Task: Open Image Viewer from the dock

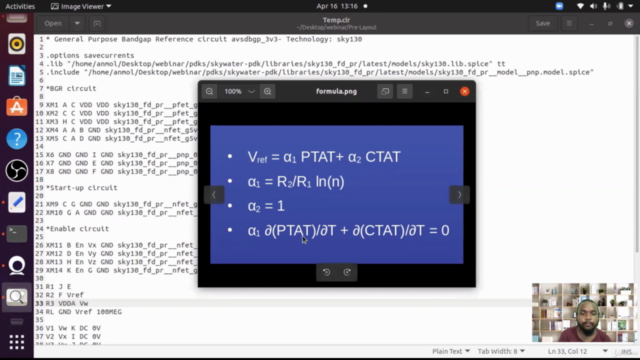Action: point(17,298)
